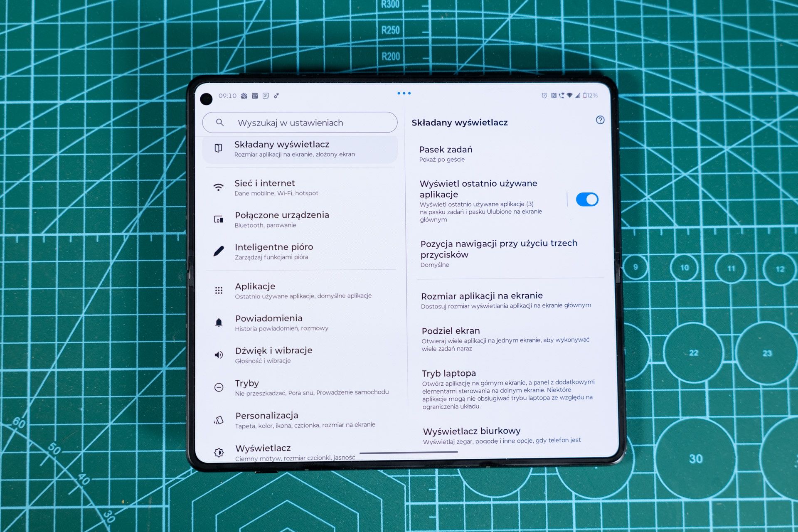Tap the 'Pokaż po geście' subtitle
This screenshot has width=798, height=532.
click(x=442, y=160)
